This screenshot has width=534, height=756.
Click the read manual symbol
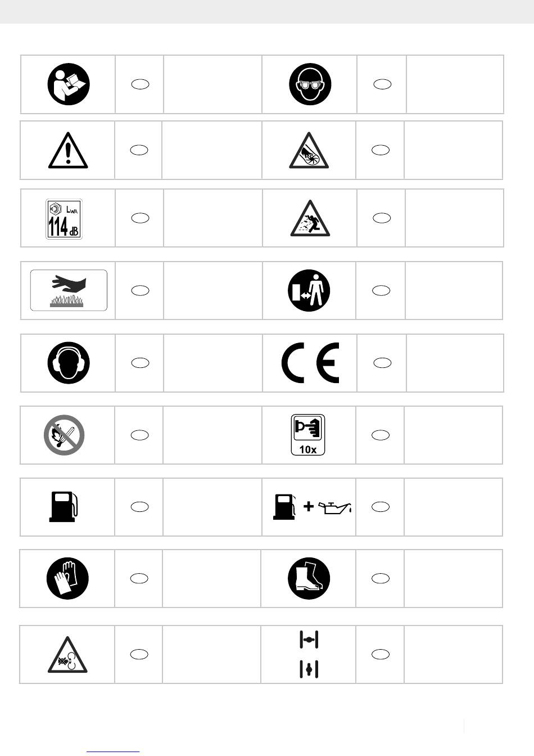[x=68, y=84]
